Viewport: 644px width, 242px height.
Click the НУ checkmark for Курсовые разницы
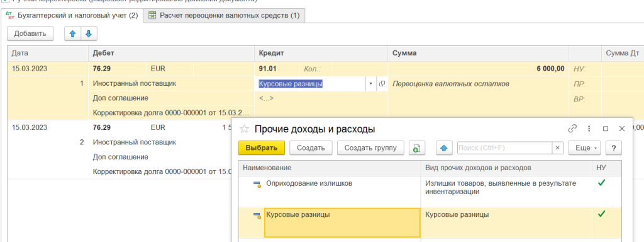602,214
